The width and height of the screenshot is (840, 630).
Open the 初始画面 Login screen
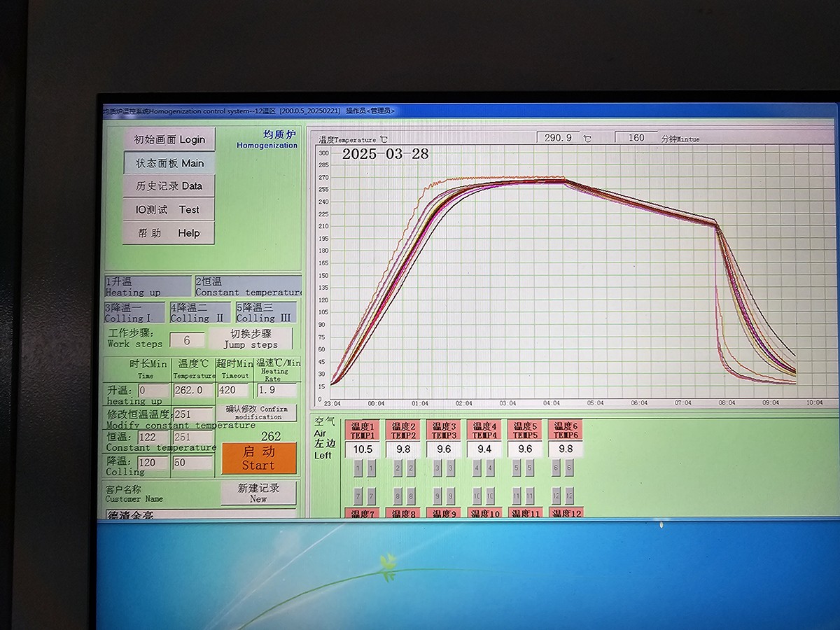[169, 140]
